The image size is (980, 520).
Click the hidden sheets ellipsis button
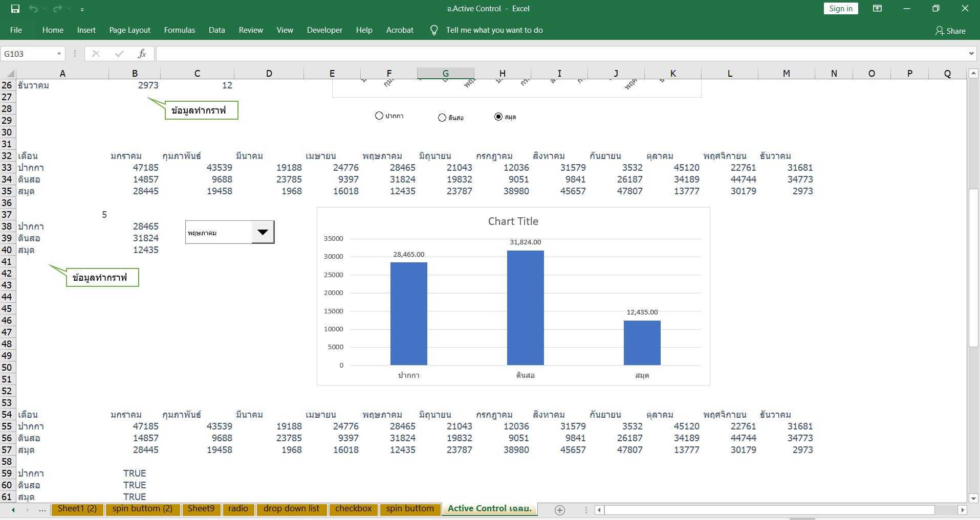[x=42, y=510]
